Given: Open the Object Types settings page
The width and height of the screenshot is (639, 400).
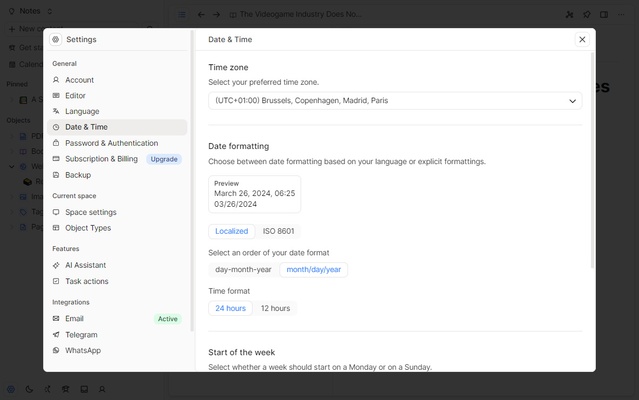Looking at the screenshot, I should click(x=88, y=228).
